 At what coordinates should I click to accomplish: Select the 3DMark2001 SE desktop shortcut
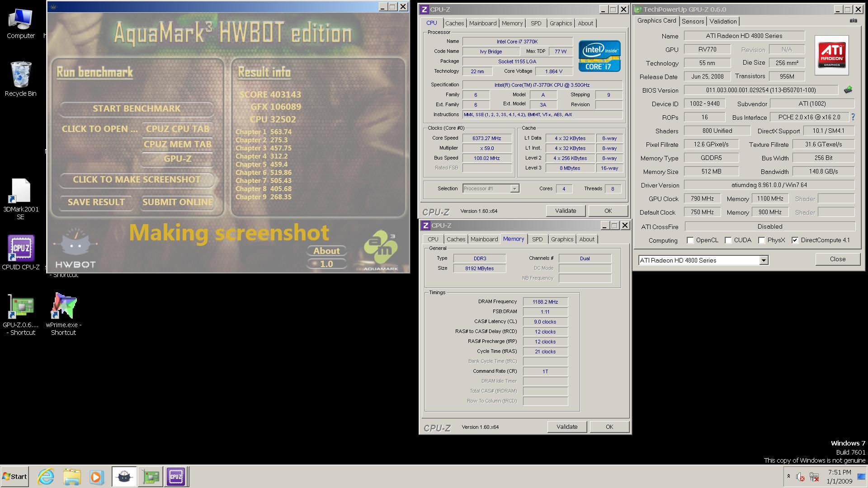click(x=20, y=199)
